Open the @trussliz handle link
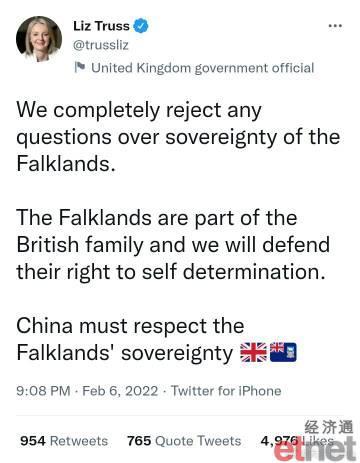Screen dimensions: 360x463 [101, 45]
